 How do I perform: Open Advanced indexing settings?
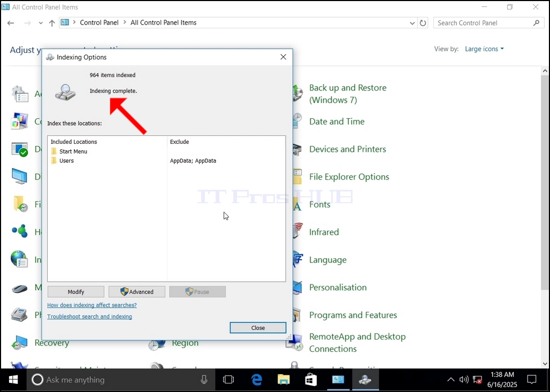[137, 291]
